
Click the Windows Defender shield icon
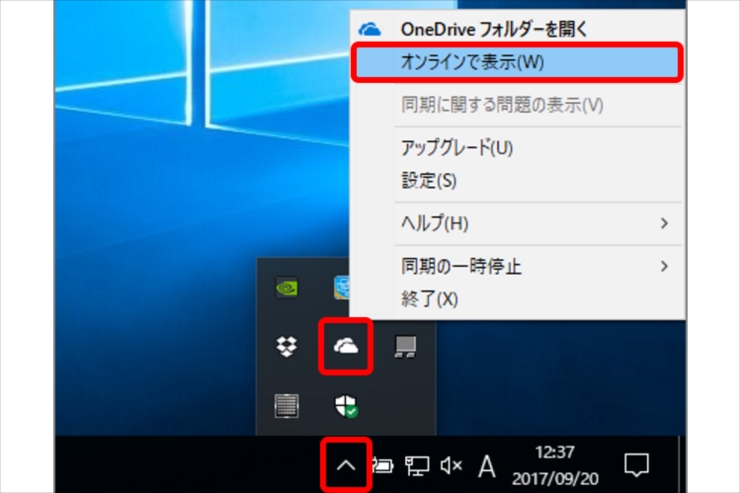pyautogui.click(x=346, y=406)
